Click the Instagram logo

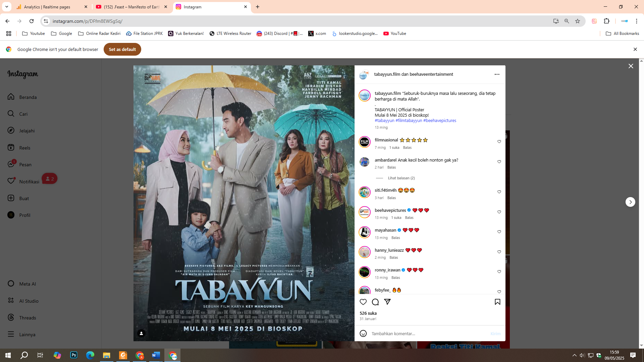[23, 74]
